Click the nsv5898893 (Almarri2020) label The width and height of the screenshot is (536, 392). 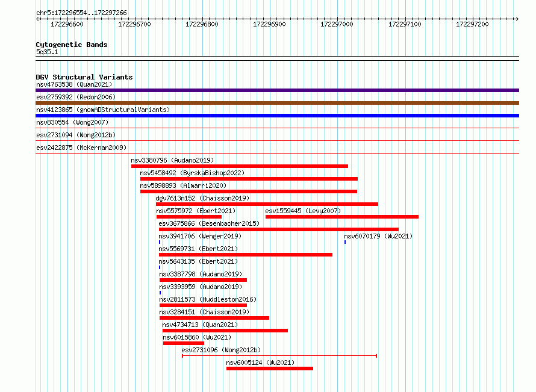[183, 185]
